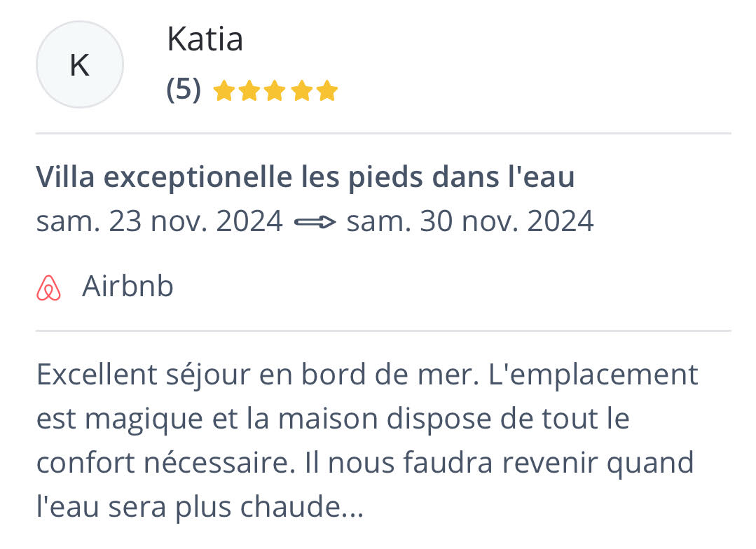Open listing Villa exceptionelle les pieds dans l'eau
The height and width of the screenshot is (549, 756).
305,177
